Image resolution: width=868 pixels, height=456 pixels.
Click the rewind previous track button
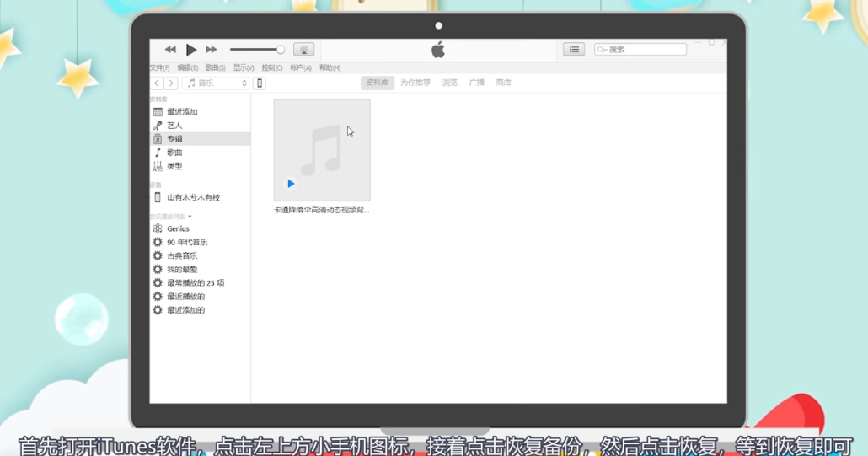(x=170, y=49)
